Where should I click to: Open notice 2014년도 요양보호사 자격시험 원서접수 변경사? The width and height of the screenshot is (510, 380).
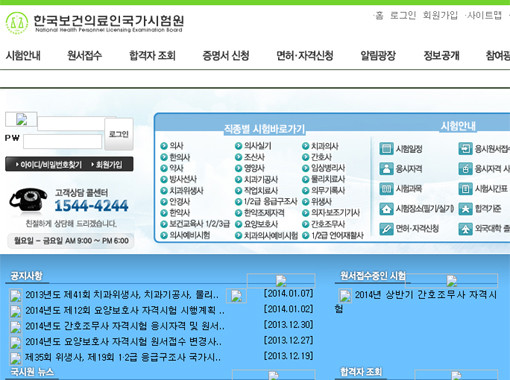124,342
